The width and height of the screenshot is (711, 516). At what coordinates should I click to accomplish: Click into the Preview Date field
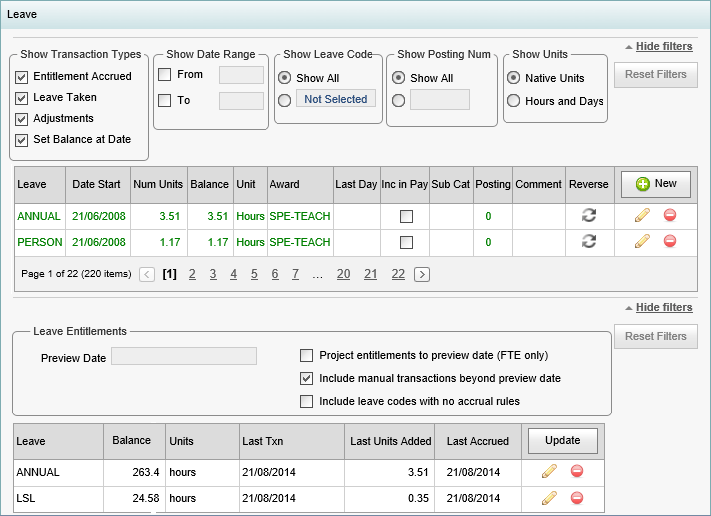[184, 356]
